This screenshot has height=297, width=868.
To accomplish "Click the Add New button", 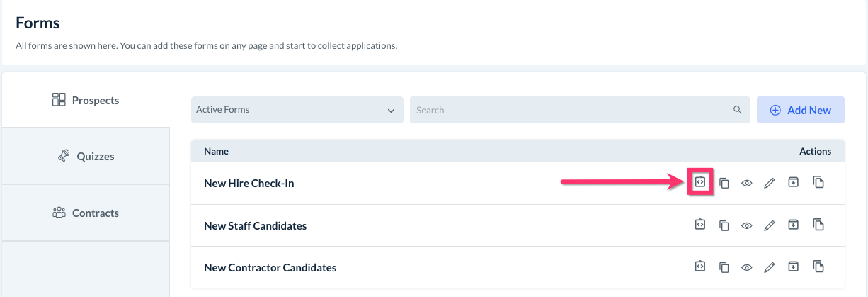I will 800,110.
